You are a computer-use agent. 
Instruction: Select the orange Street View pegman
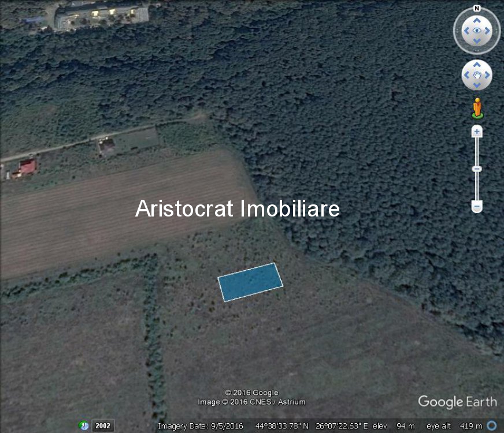pos(477,108)
